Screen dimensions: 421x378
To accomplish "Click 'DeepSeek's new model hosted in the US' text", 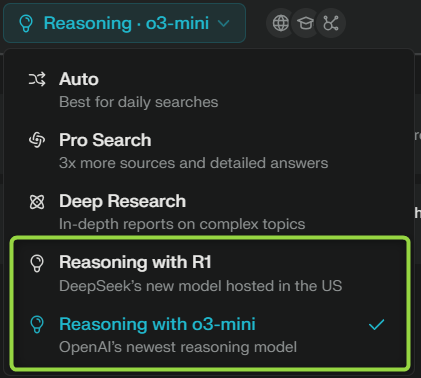I will click(x=201, y=286).
